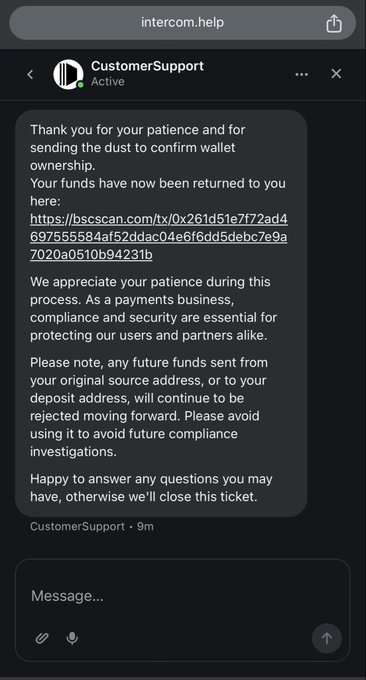
Task: Tap the CustomerSupport 9m timestamp label
Action: click(92, 526)
